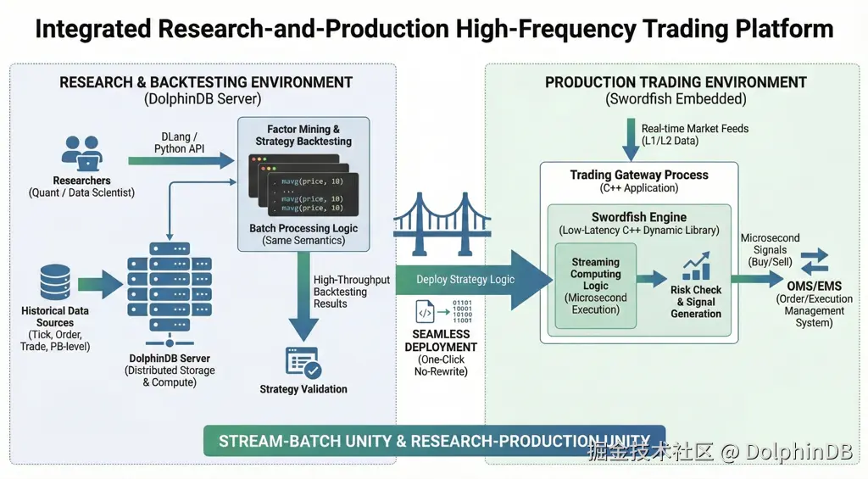Screen dimensions: 868x479
Task: Click the Strategy Validation label
Action: click(x=303, y=389)
